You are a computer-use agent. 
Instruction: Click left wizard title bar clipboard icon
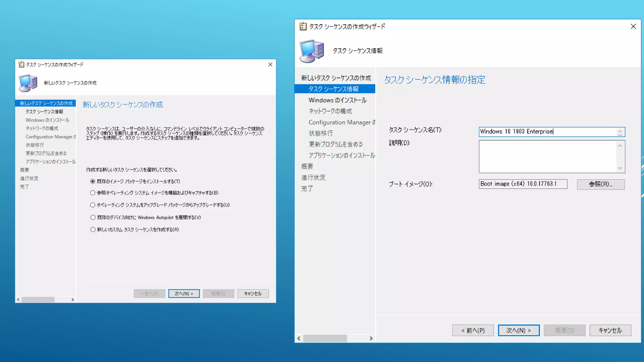tap(21, 64)
